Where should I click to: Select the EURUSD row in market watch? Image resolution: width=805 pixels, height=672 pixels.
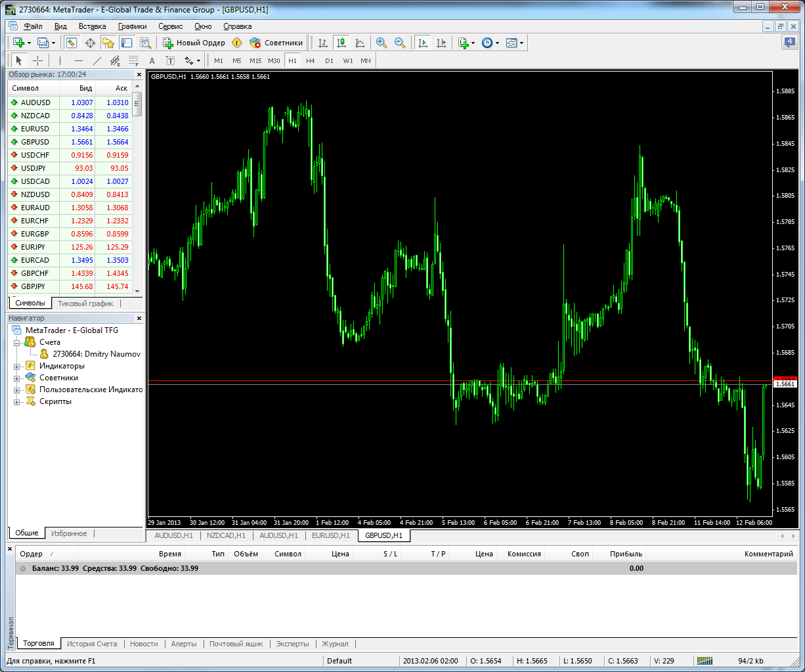pos(70,129)
